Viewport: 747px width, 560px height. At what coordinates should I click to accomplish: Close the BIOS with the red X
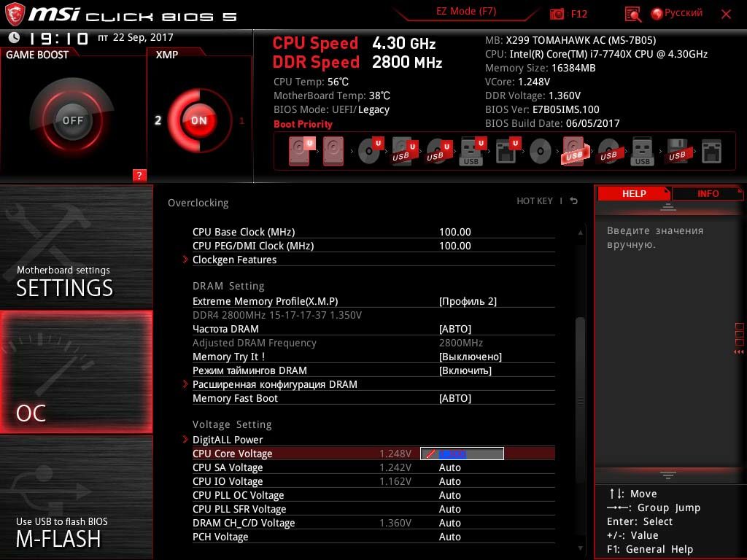coord(726,15)
